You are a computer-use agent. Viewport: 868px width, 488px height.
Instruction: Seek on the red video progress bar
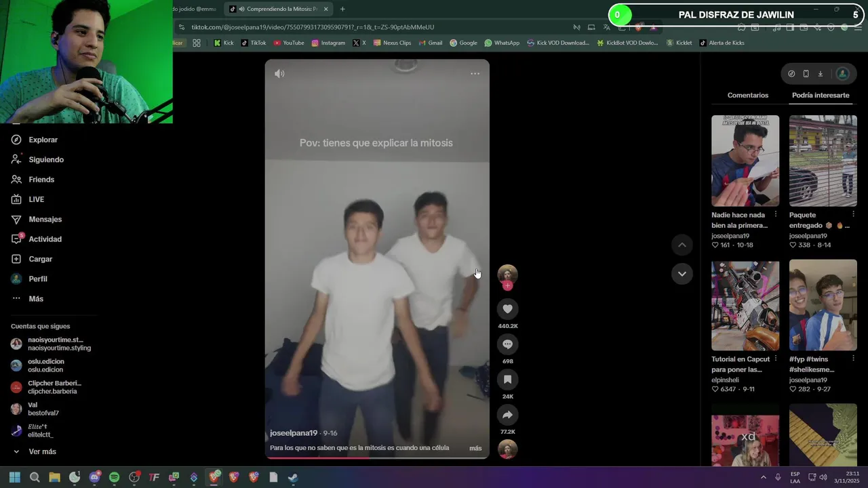[x=376, y=457]
